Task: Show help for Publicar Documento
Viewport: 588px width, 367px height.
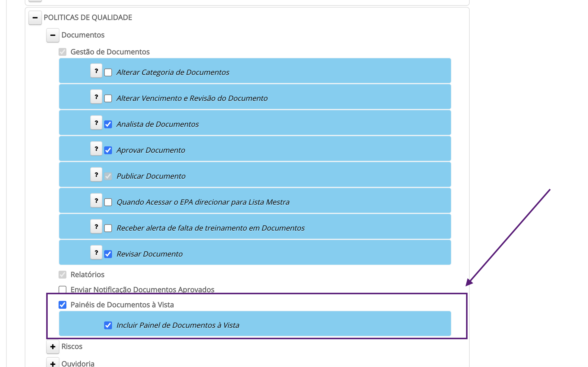Action: [x=96, y=175]
